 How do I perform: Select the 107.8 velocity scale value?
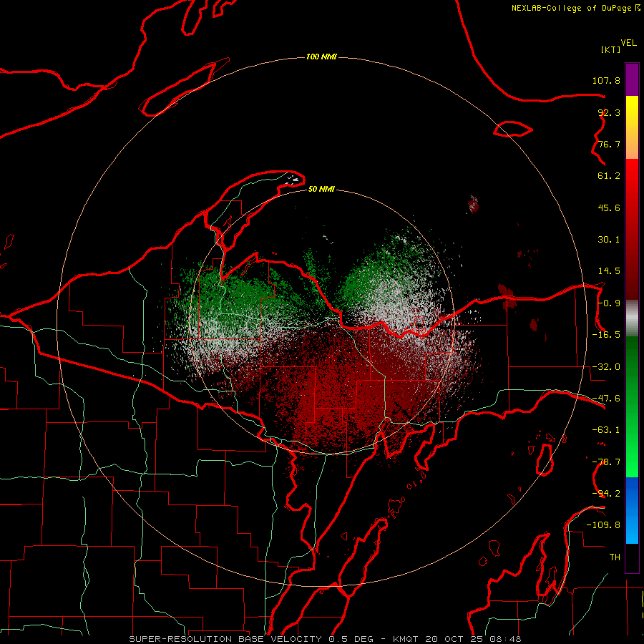coord(606,80)
